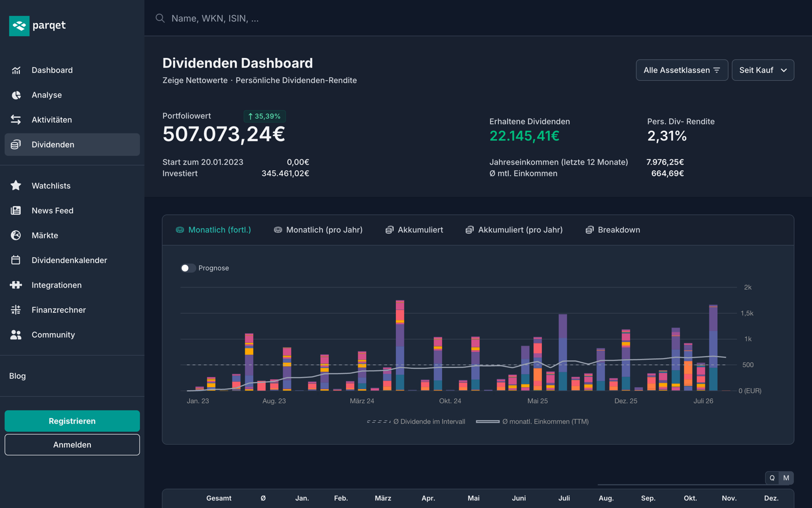Click the Seit Kauf chevron arrow
812x508 pixels.
coord(784,70)
